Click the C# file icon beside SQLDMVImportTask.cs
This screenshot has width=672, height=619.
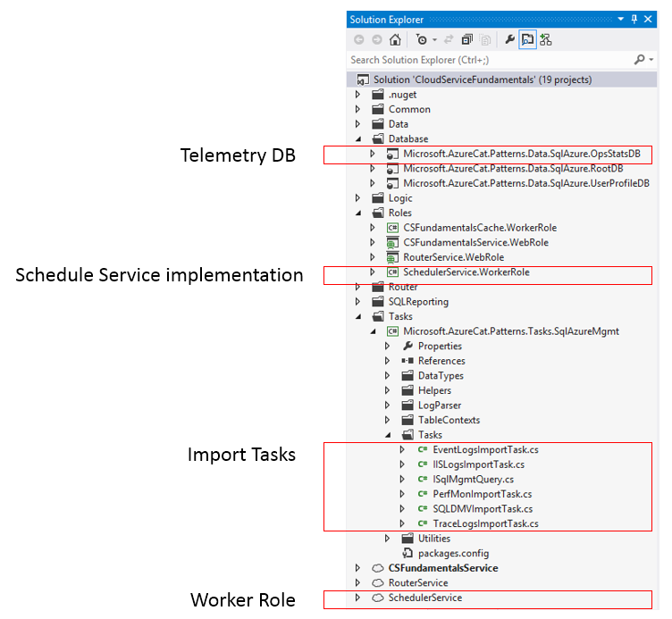423,508
